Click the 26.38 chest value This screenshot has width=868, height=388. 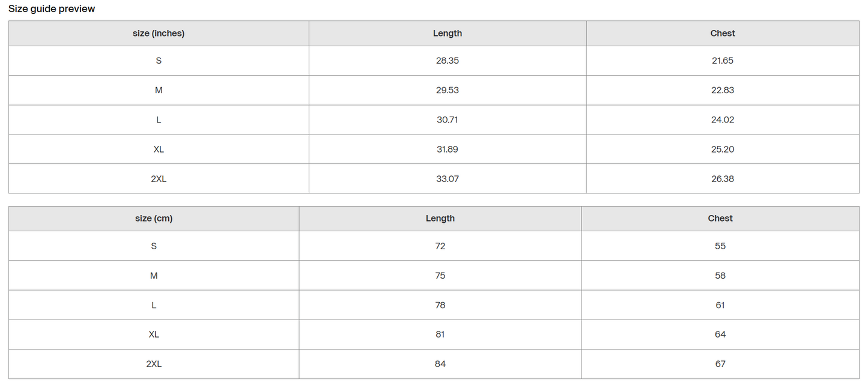(x=723, y=178)
